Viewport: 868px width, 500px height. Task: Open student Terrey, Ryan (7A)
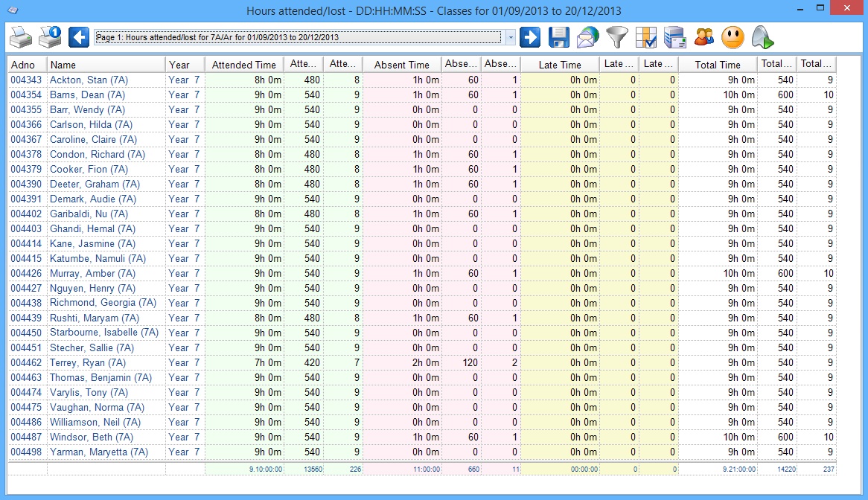87,363
